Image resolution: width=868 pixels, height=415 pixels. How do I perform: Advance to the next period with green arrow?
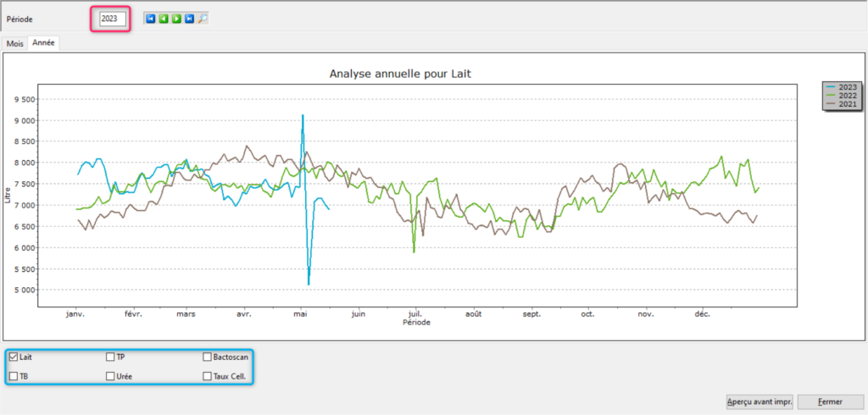pyautogui.click(x=176, y=19)
